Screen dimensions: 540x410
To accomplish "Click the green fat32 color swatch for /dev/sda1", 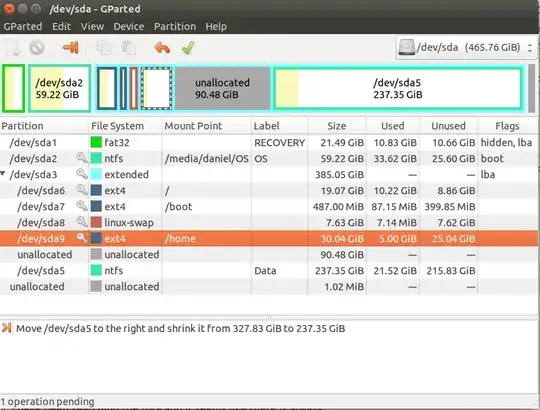I will click(96, 142).
